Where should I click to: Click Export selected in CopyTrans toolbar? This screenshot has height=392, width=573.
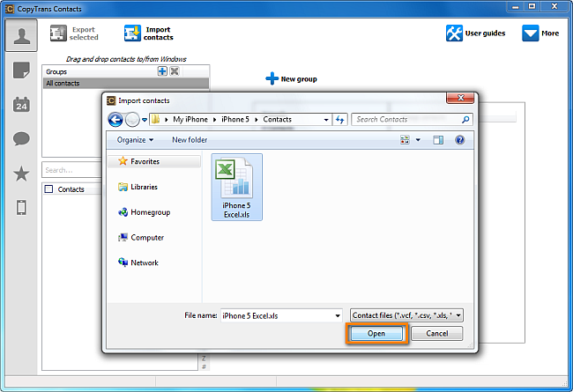[x=74, y=33]
